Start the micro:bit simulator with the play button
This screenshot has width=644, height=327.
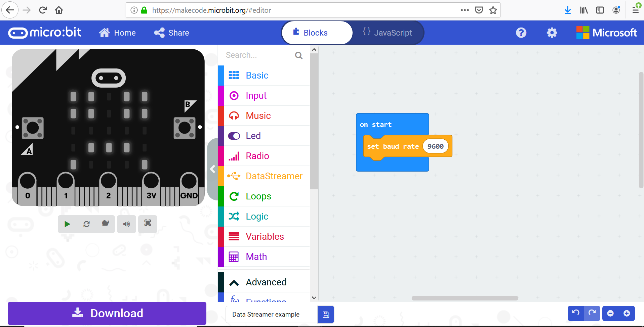point(67,224)
